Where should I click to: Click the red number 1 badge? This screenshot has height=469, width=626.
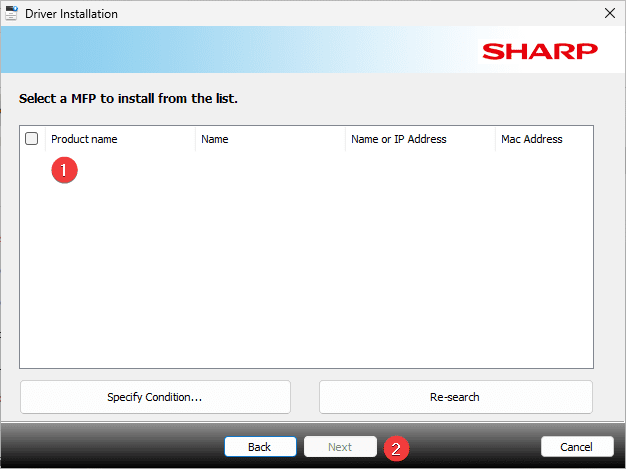click(x=64, y=170)
